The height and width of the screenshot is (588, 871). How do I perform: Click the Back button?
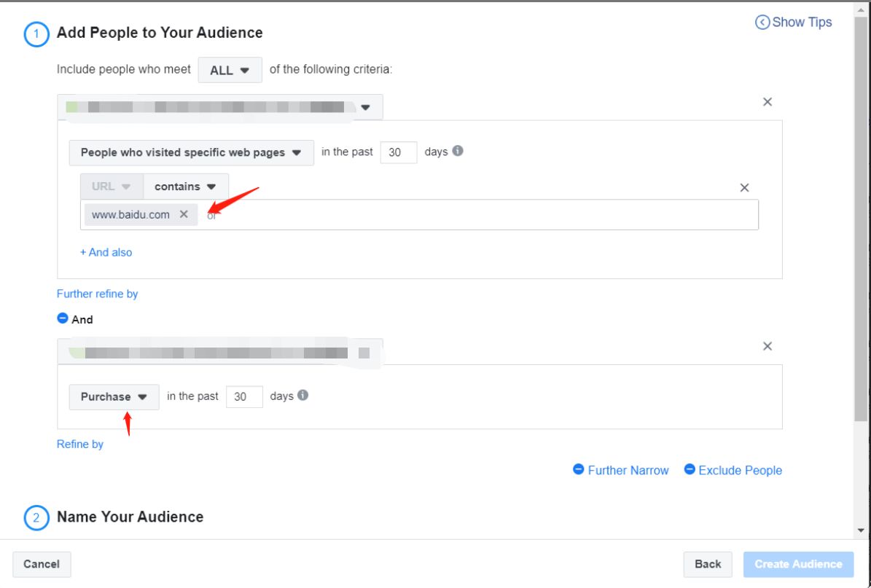tap(706, 563)
